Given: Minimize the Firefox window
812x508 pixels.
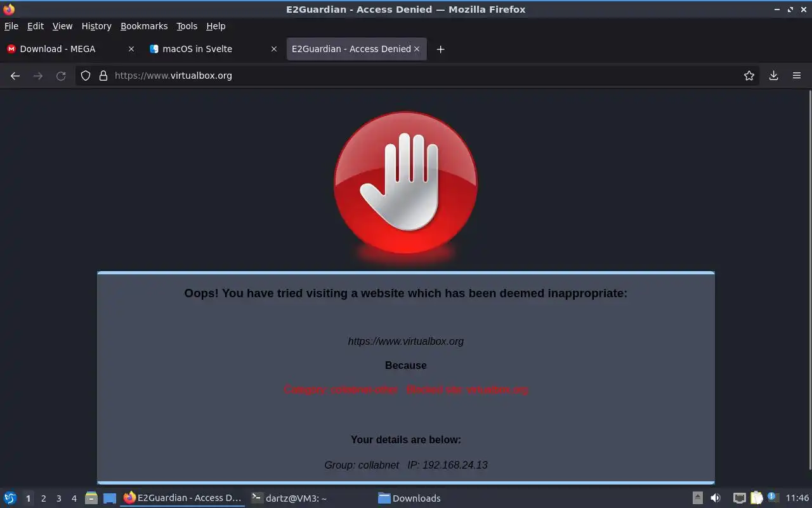Looking at the screenshot, I should pyautogui.click(x=777, y=10).
